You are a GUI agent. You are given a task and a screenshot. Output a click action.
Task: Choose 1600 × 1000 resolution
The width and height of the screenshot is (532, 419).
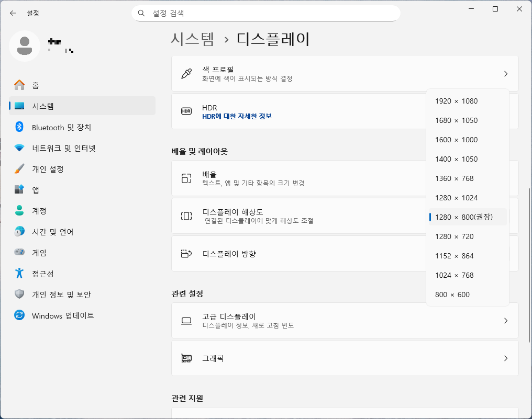tap(468, 140)
